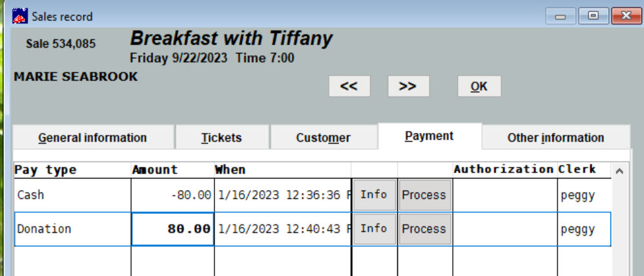Click Process button for Cash payment
The width and height of the screenshot is (644, 276).
(424, 195)
